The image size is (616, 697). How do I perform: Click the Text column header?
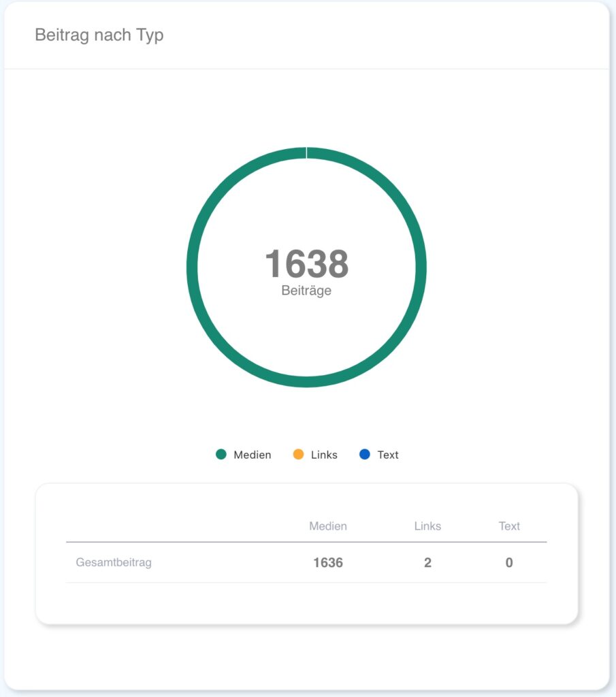click(509, 526)
